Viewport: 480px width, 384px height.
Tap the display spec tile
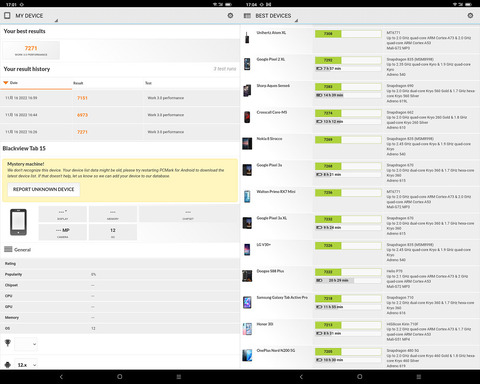coord(63,214)
